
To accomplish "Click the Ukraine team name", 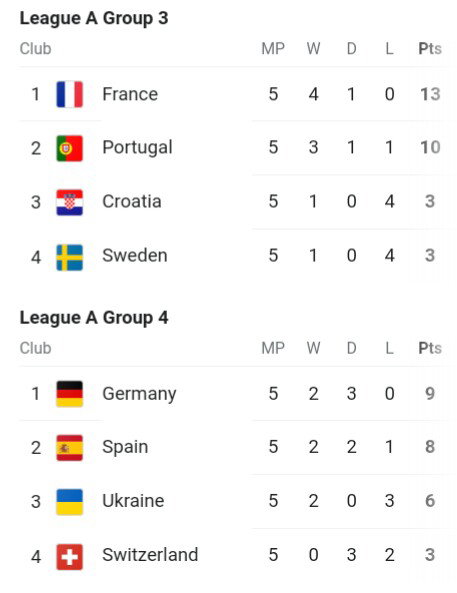I will (x=134, y=501).
